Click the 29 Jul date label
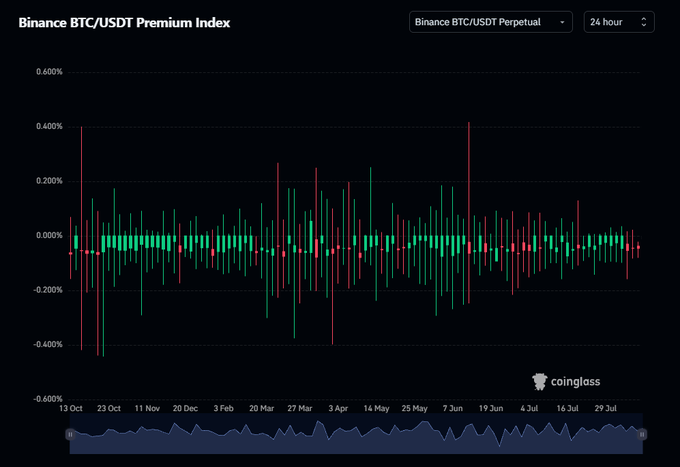 pos(606,408)
